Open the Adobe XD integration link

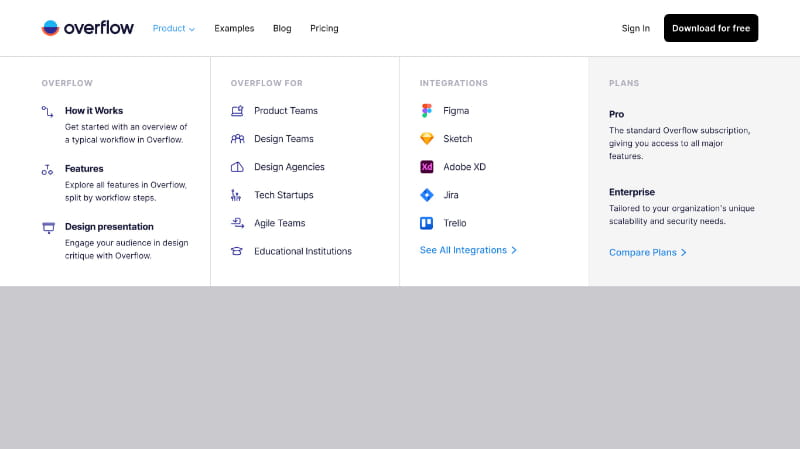464,167
